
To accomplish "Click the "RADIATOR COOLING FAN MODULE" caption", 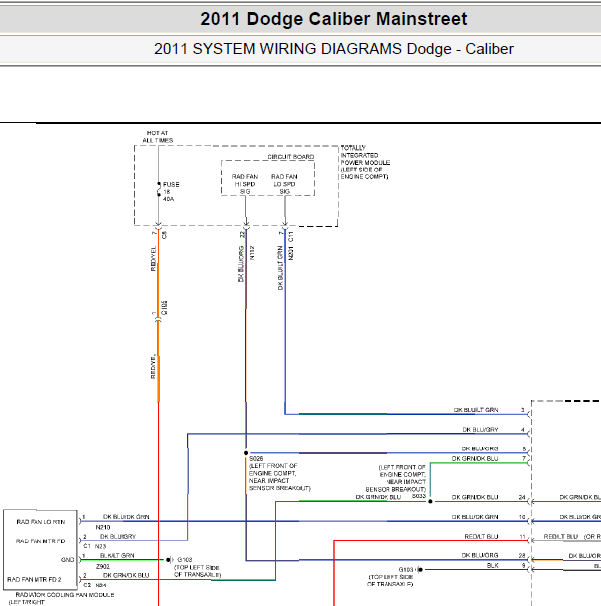I will click(65, 595).
